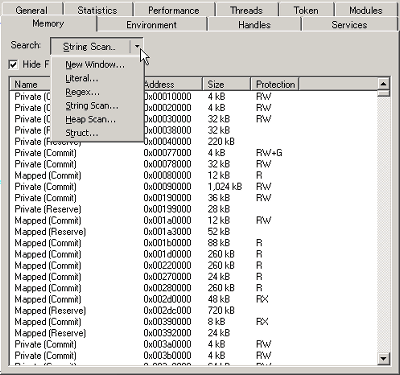This screenshot has width=400, height=375.
Task: Select Heap Scan... menu item
Action: pyautogui.click(x=98, y=119)
